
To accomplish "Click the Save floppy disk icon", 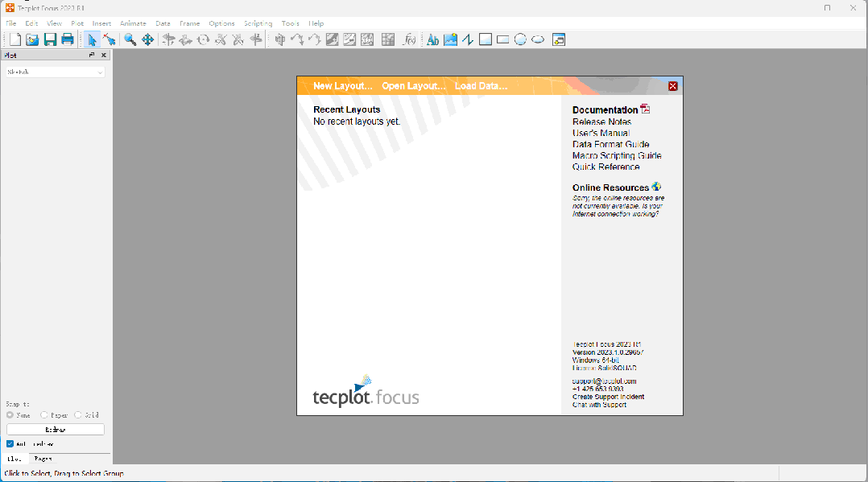I will point(51,39).
